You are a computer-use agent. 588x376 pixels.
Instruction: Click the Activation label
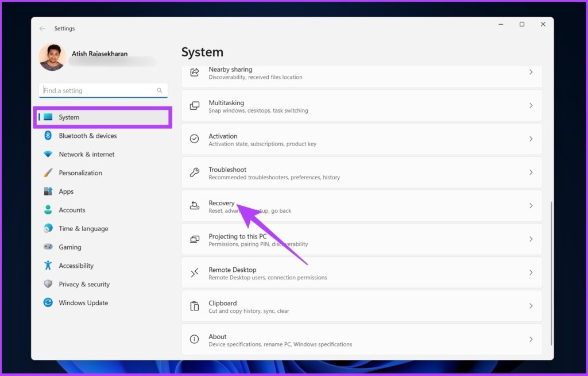tap(223, 136)
